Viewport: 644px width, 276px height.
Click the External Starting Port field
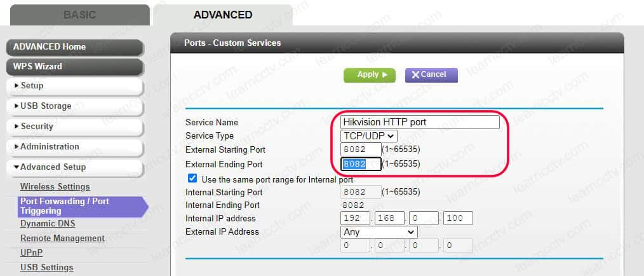[361, 149]
